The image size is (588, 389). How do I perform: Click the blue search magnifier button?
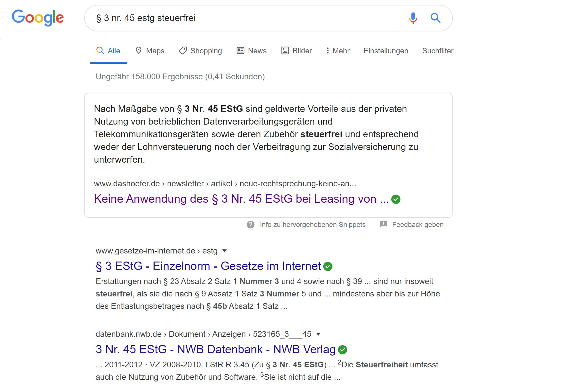click(x=435, y=18)
